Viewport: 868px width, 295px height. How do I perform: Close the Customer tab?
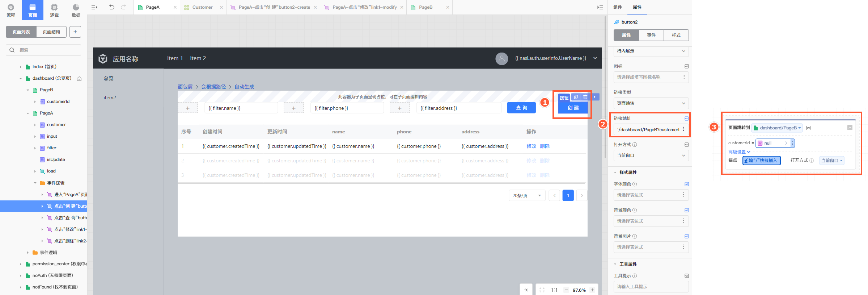pyautogui.click(x=221, y=7)
